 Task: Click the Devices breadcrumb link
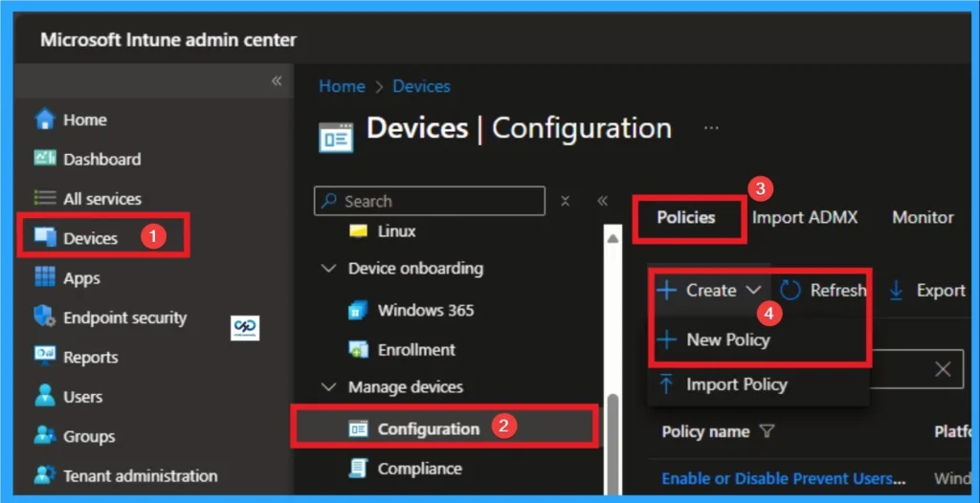tap(421, 86)
